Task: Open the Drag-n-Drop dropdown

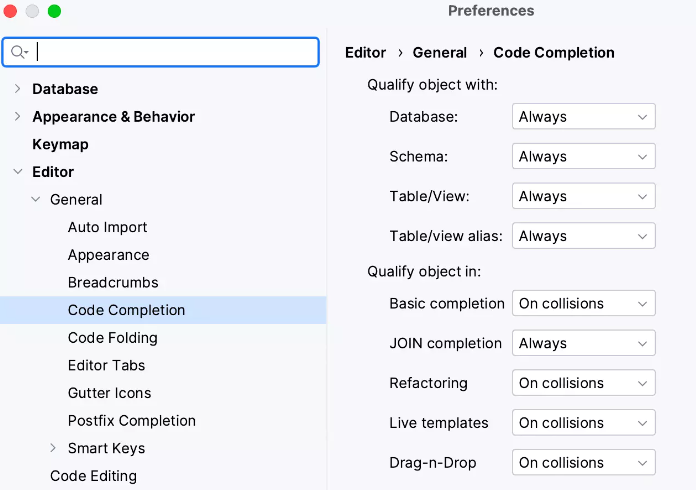Action: point(583,463)
